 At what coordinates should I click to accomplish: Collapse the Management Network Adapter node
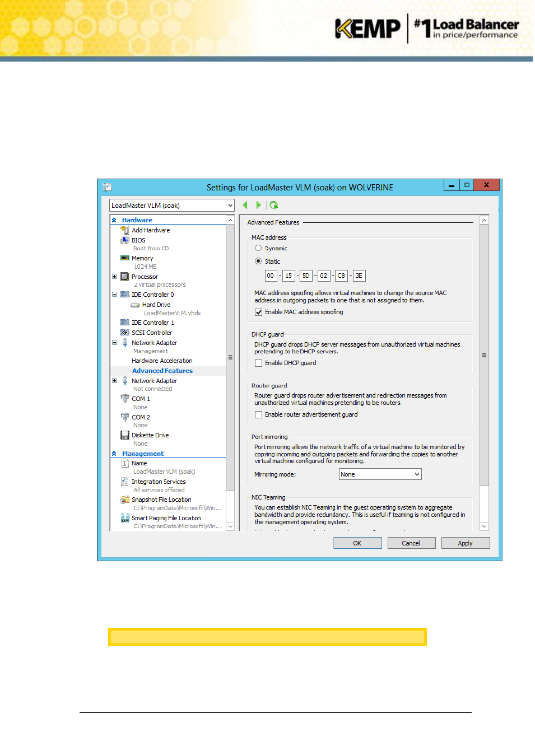(x=115, y=343)
